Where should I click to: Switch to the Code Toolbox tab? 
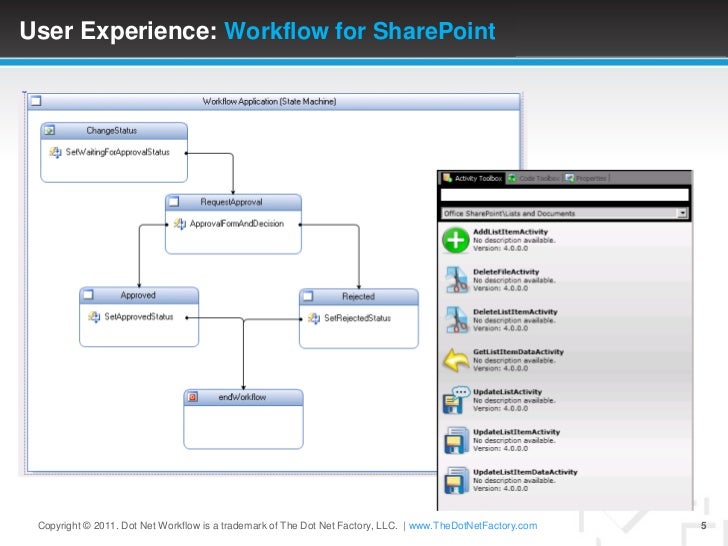tap(534, 178)
